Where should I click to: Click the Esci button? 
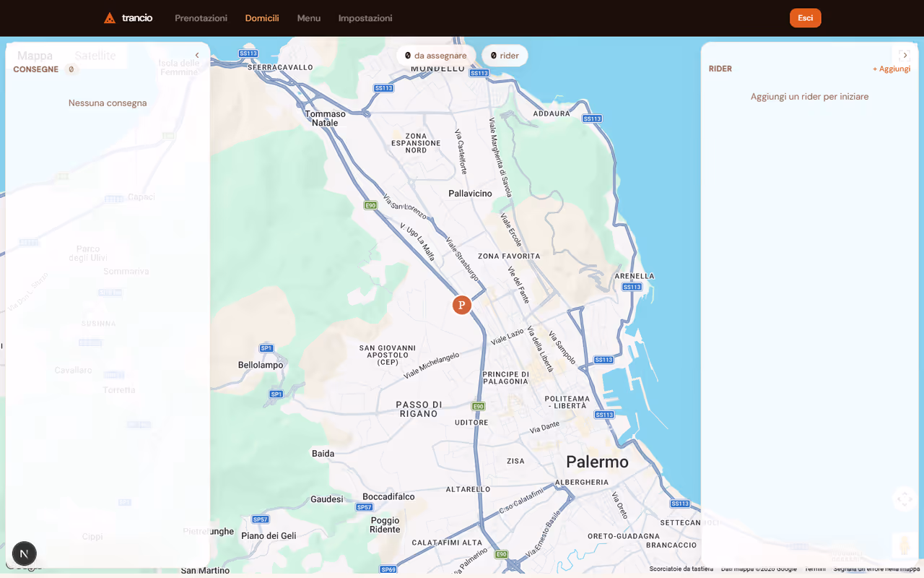click(x=805, y=17)
